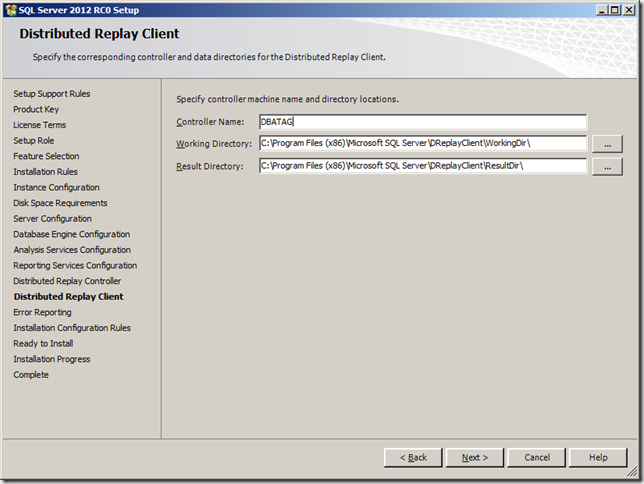Viewport: 644px width, 484px height.
Task: Select Setup Role step
Action: 34,141
